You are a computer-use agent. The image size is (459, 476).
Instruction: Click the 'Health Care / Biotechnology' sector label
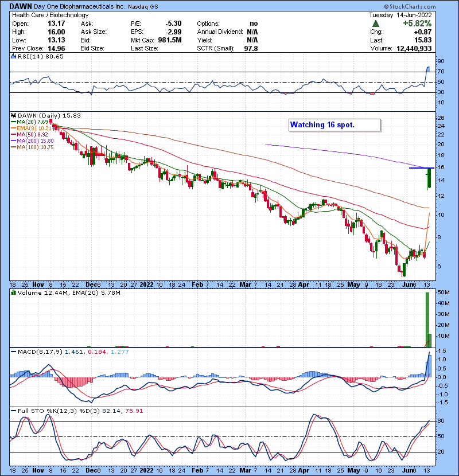50,15
